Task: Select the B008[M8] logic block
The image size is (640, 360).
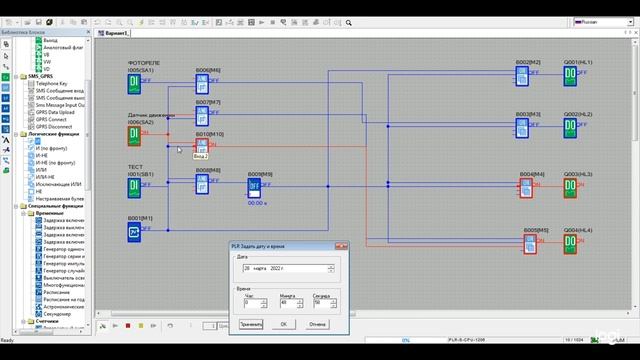Action: [x=202, y=184]
